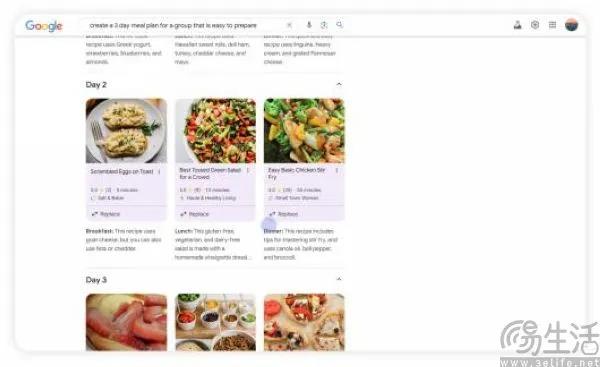The image size is (600, 367).
Task: Open the settings gear icon
Action: click(x=535, y=25)
